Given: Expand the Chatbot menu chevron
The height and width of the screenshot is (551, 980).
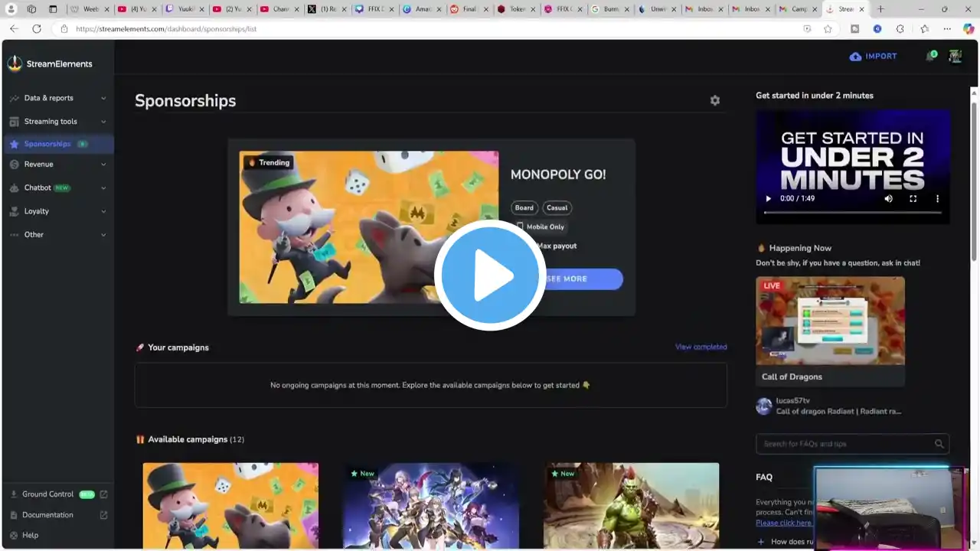Looking at the screenshot, I should pos(103,188).
